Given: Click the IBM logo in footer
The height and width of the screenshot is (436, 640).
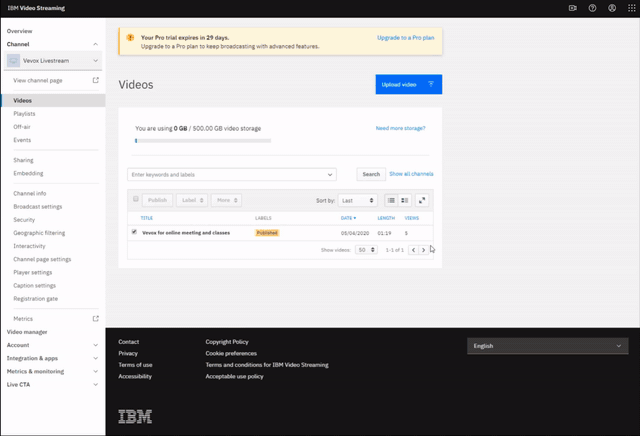Looking at the screenshot, I should click(x=135, y=416).
